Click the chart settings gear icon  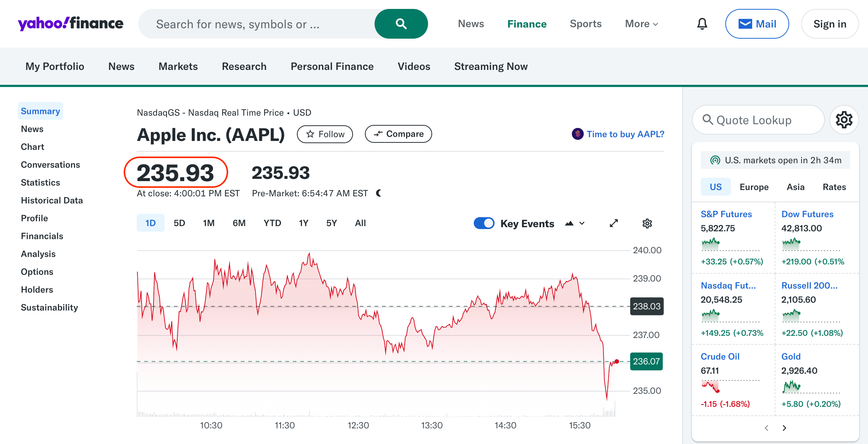[x=647, y=223]
